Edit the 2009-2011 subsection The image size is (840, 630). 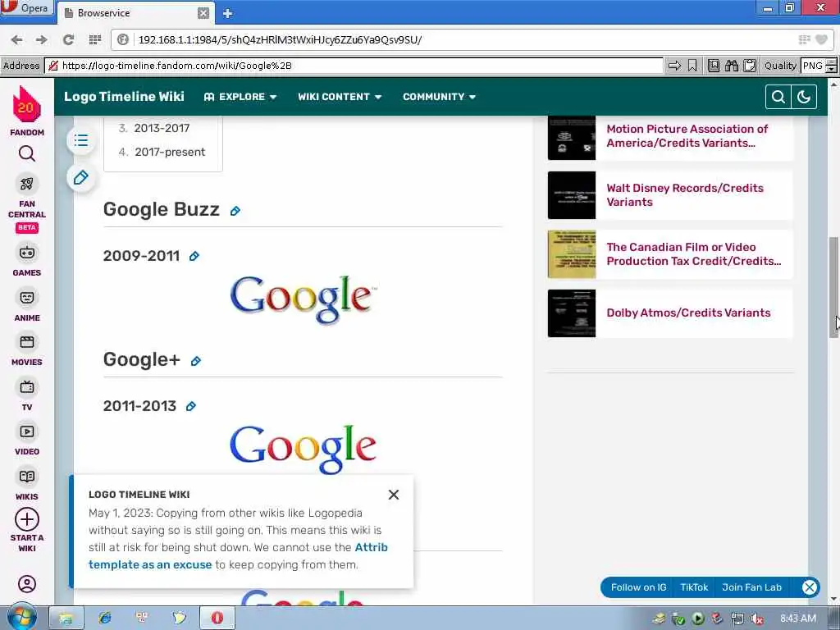[194, 257]
